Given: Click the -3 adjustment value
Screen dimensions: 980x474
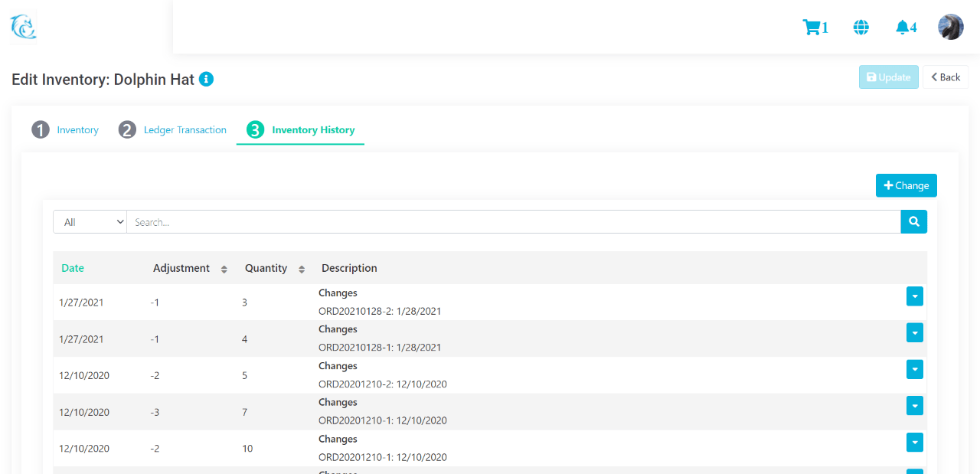Looking at the screenshot, I should (155, 412).
